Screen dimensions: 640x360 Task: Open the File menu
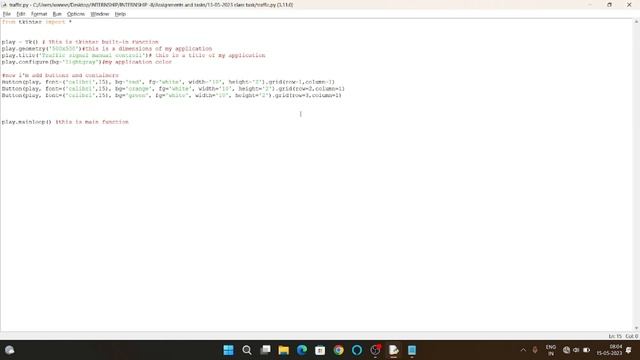7,14
